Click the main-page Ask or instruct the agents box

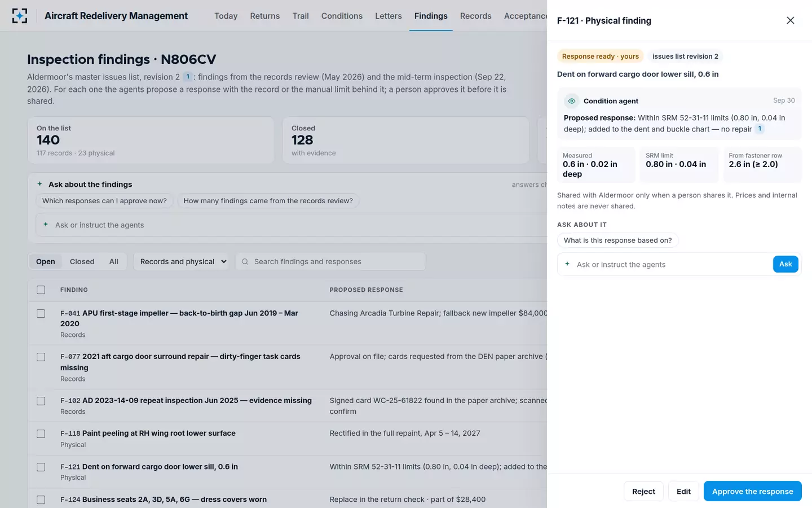pos(291,225)
